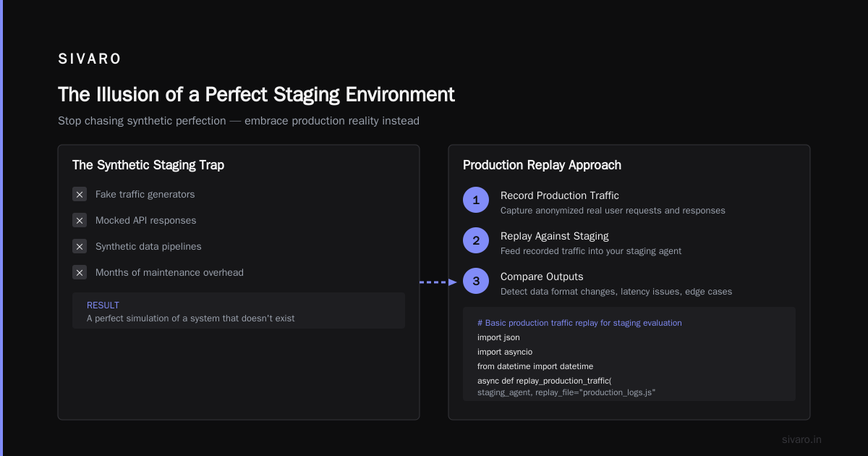The width and height of the screenshot is (868, 456).
Task: Click 'Capture anonymized real user requests and responses'
Action: point(613,211)
